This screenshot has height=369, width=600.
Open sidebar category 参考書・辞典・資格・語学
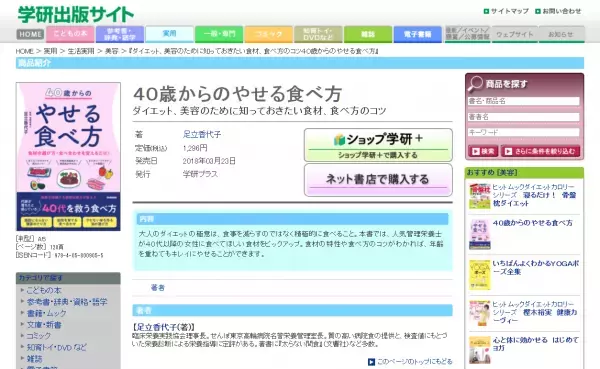pyautogui.click(x=67, y=302)
